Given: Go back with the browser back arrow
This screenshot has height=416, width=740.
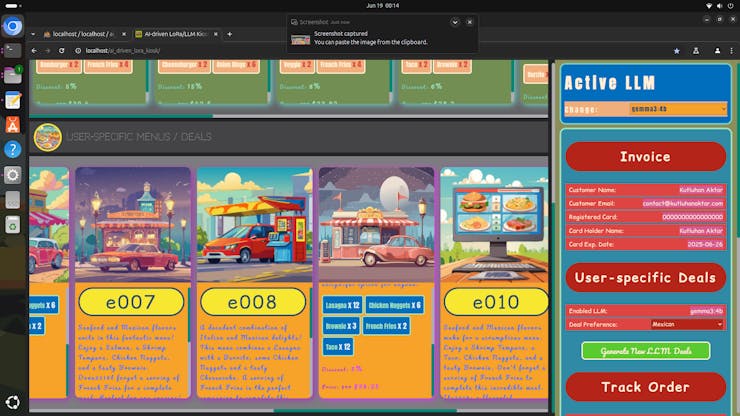Looking at the screenshot, I should (34, 51).
